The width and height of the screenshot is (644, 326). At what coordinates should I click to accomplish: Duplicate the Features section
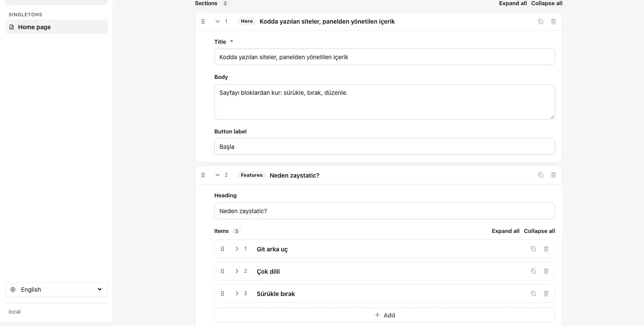(541, 175)
